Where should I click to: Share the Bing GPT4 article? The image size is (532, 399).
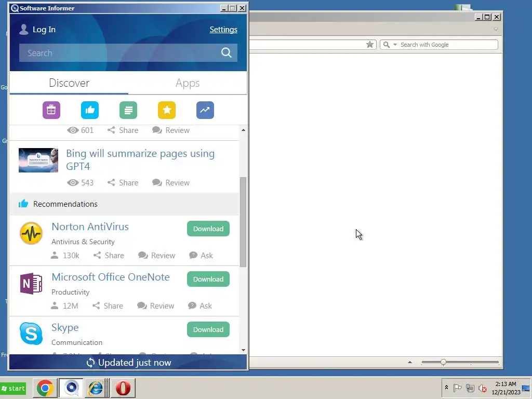pyautogui.click(x=123, y=182)
